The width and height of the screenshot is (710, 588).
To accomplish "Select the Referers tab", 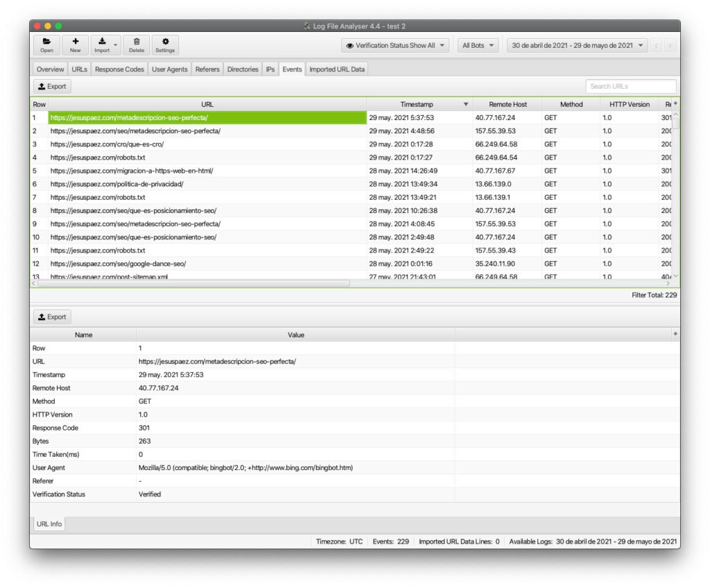I will tap(207, 69).
